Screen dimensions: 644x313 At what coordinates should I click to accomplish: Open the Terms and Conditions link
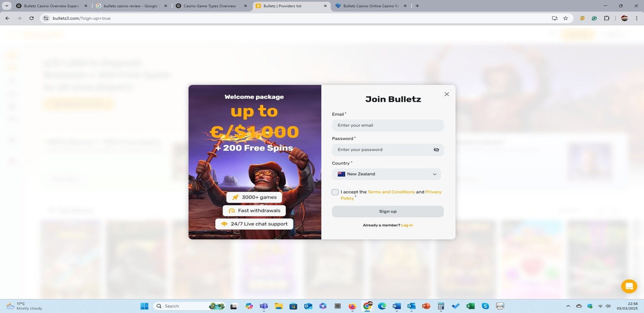point(391,192)
